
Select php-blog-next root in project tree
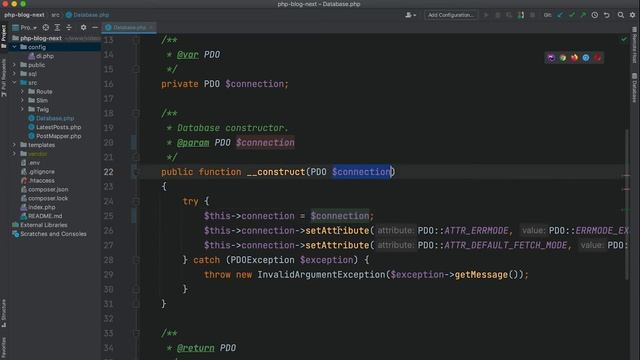tap(41, 38)
